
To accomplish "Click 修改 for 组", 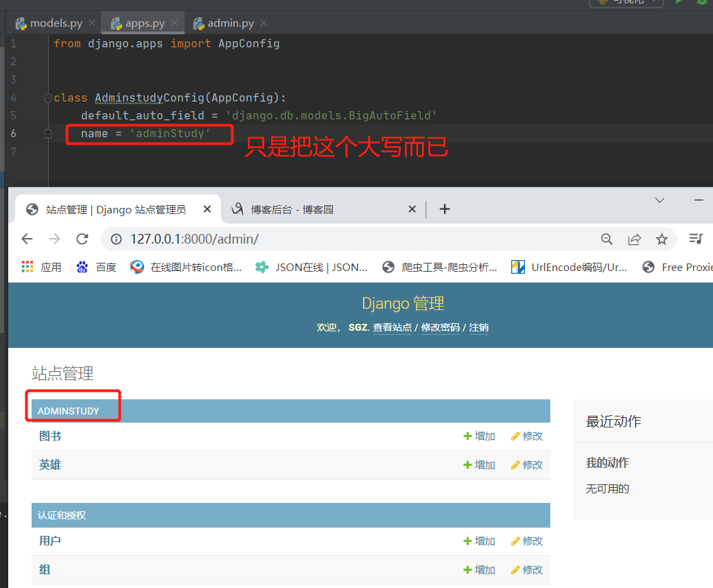I will (x=527, y=569).
